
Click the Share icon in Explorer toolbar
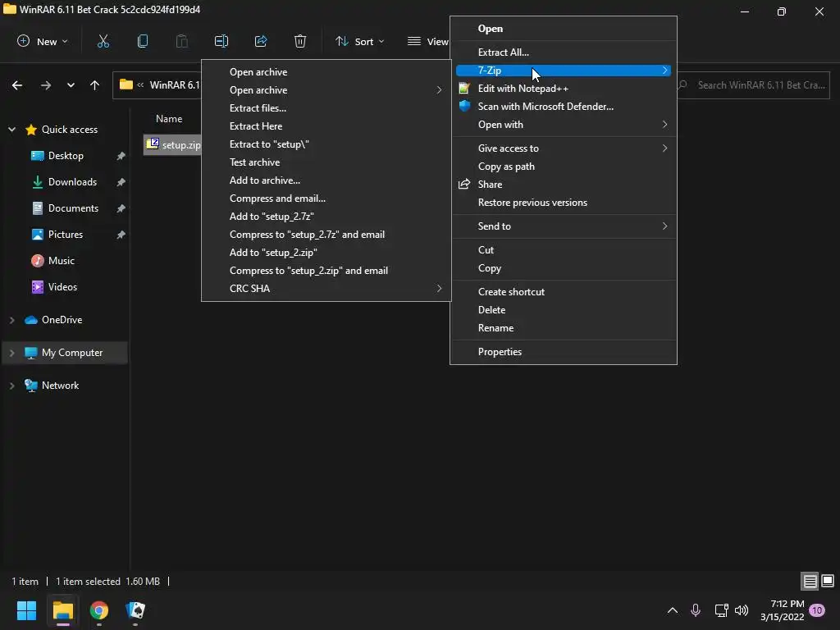[x=261, y=41]
